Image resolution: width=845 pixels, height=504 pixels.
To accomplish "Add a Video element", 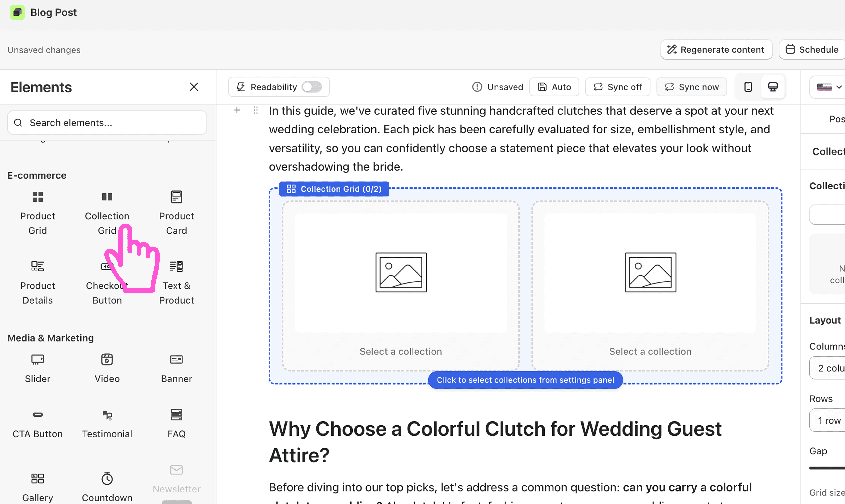I will pos(107,368).
